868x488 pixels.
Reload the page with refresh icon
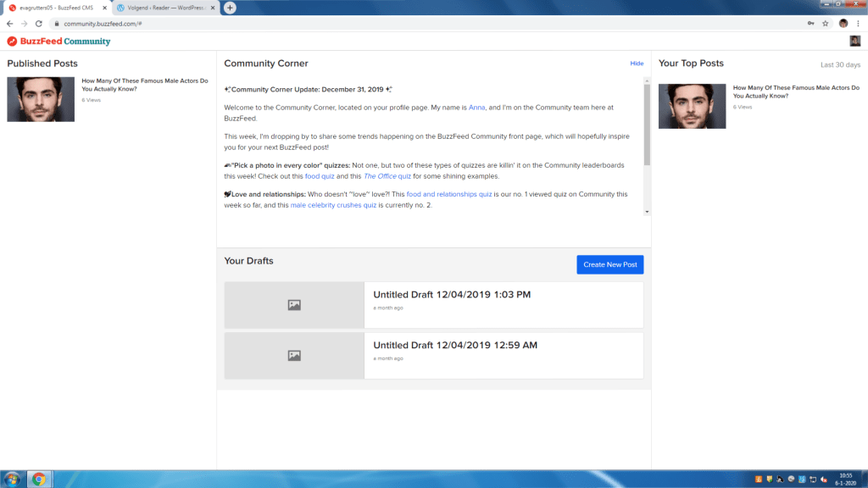pyautogui.click(x=39, y=24)
